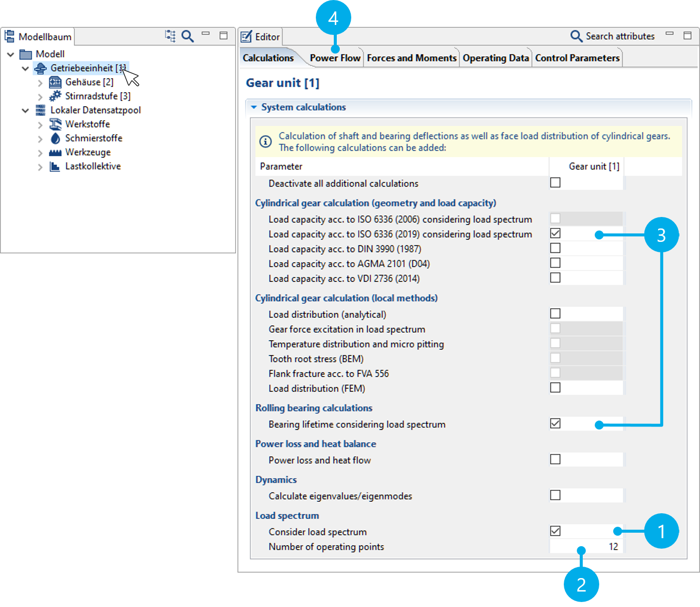This screenshot has height=607, width=700.
Task: Enable Load capacity acc. to VDI 2736 checkbox
Action: point(555,277)
